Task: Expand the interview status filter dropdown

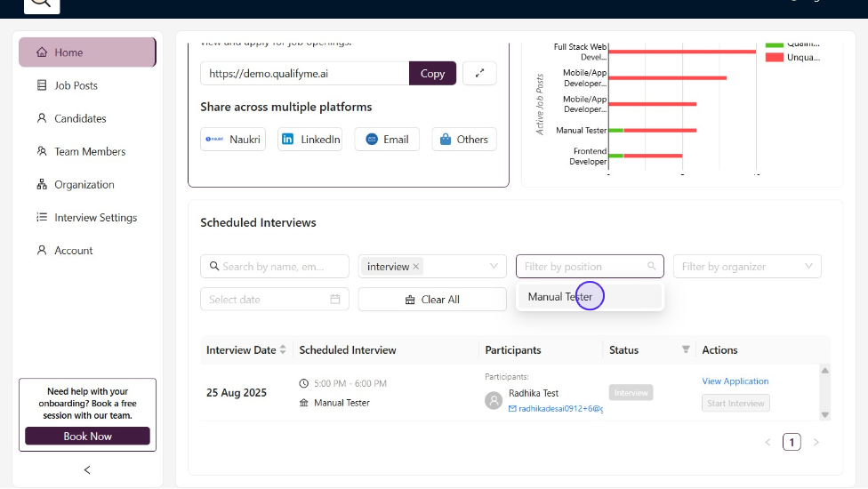Action: click(494, 267)
